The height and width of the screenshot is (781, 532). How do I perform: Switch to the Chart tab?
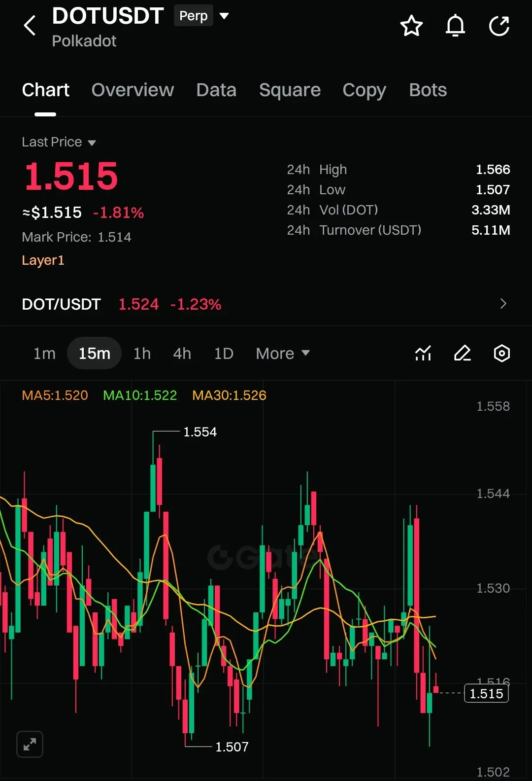[45, 90]
